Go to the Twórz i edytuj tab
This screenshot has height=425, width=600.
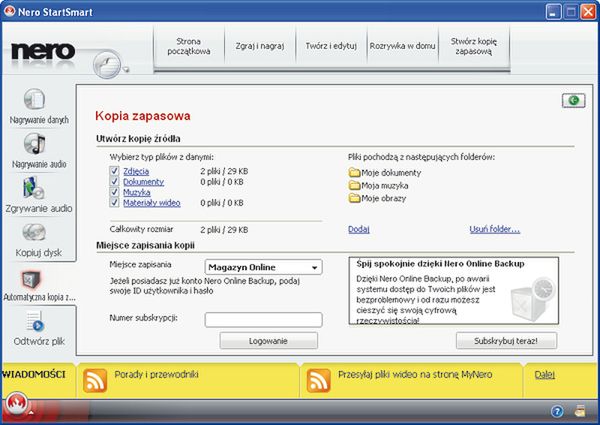[331, 46]
